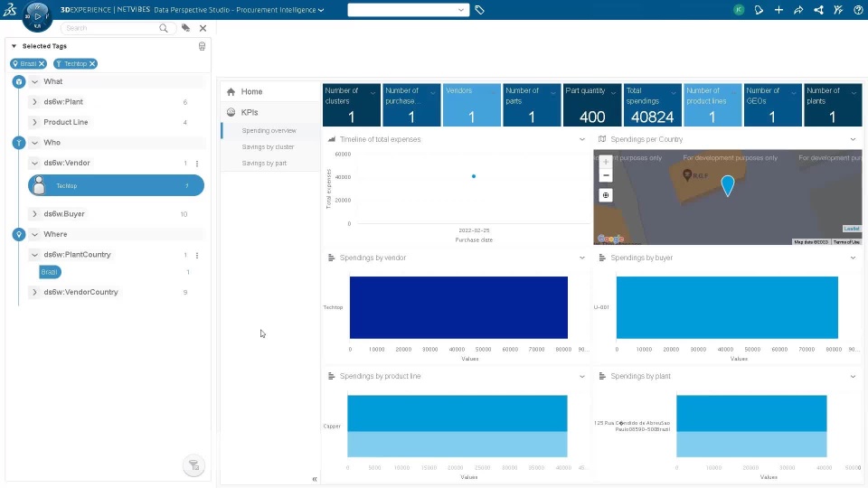Viewport: 868px width, 488px height.
Task: Expand the ds6w:Buyer node
Action: tap(35, 214)
